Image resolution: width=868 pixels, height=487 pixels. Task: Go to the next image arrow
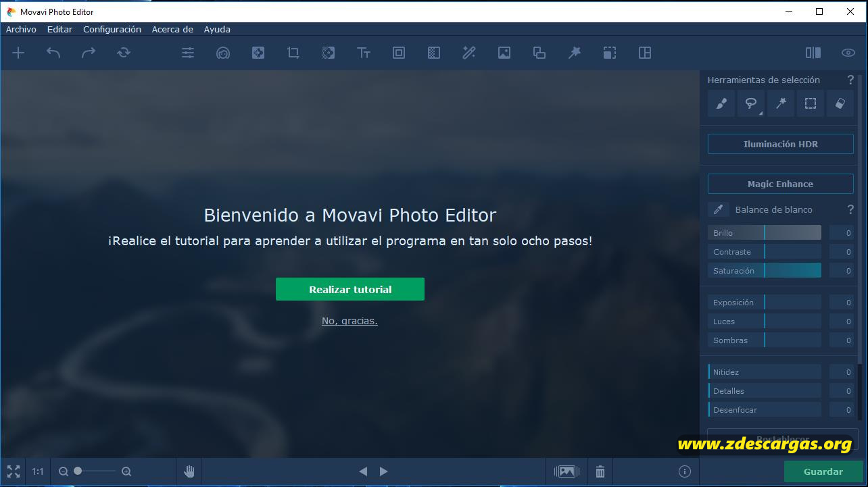click(x=383, y=471)
